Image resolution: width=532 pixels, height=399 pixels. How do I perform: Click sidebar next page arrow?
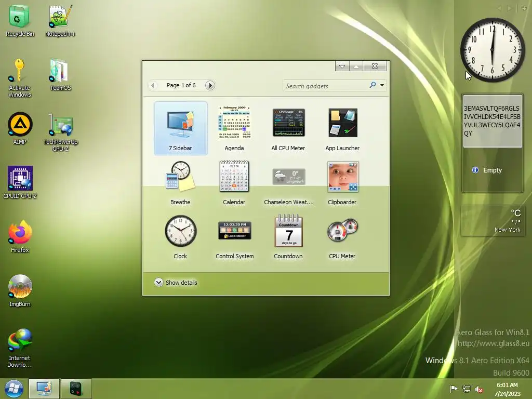point(509,8)
